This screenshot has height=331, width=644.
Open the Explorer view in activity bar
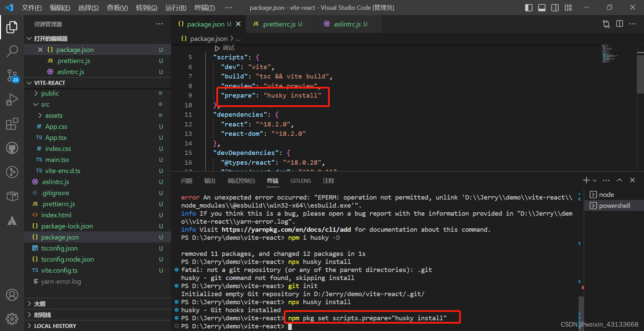pos(12,27)
